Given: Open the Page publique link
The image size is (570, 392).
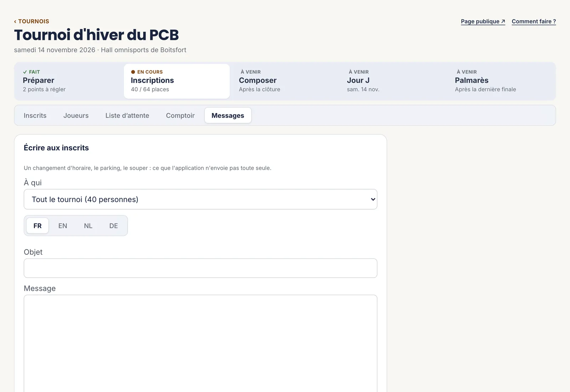Looking at the screenshot, I should (x=483, y=21).
